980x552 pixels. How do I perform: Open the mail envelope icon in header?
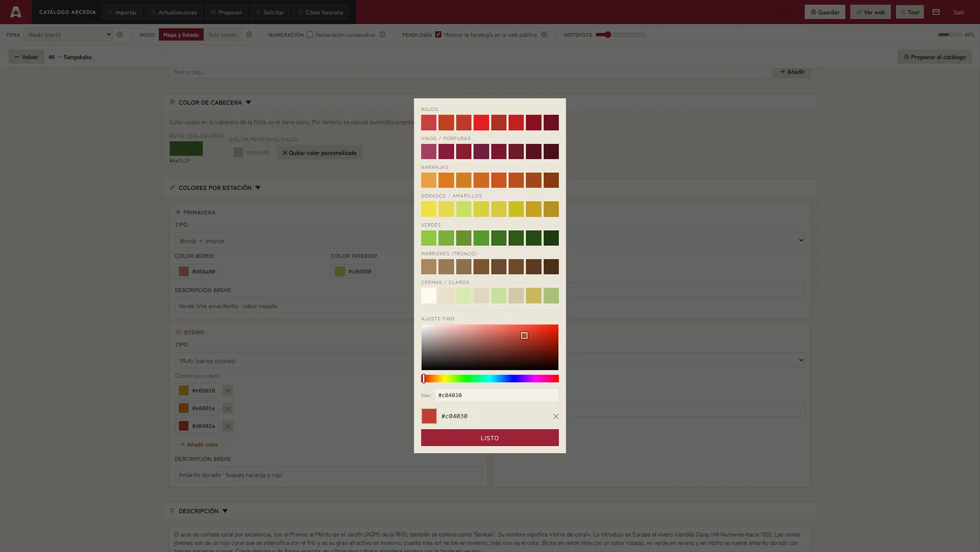coord(936,12)
